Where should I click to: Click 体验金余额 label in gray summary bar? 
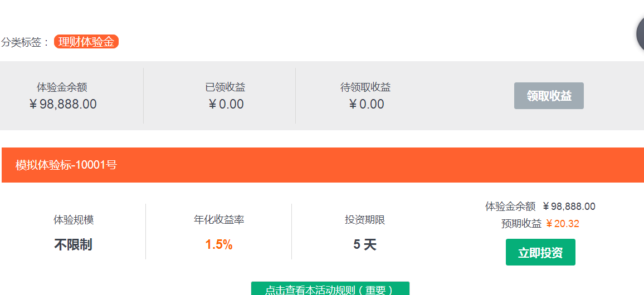(62, 87)
